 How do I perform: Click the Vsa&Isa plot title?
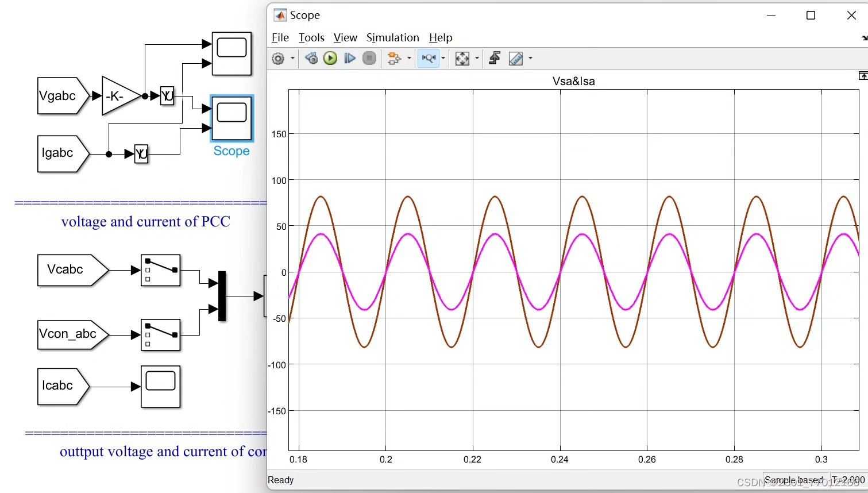click(573, 82)
